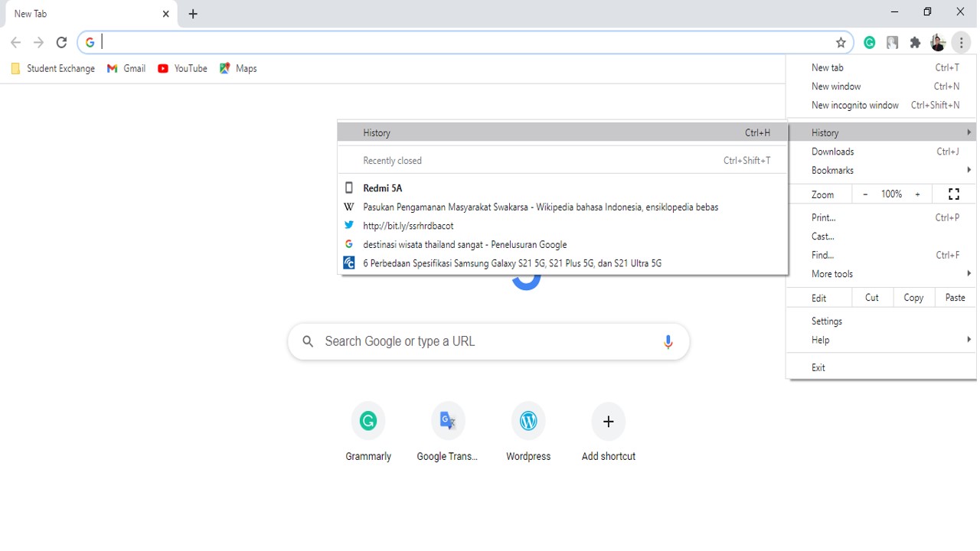
Task: Open the Wordpress shortcut tile
Action: (x=528, y=432)
